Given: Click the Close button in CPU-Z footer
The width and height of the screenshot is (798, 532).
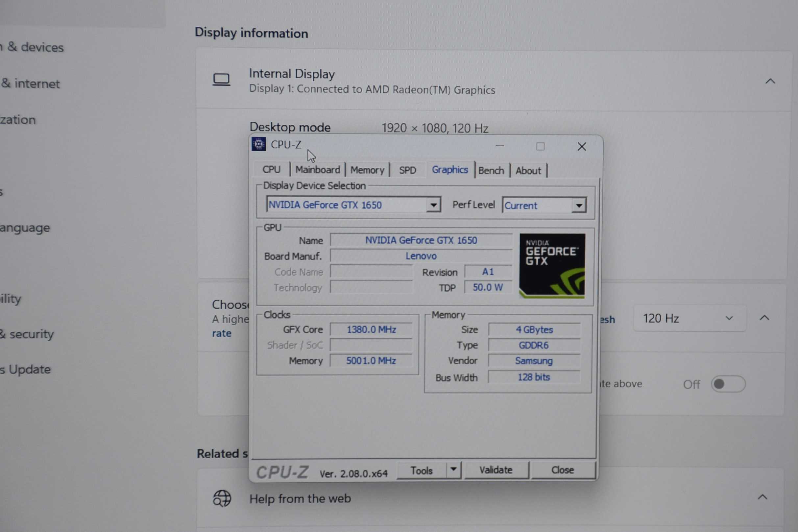Looking at the screenshot, I should (563, 470).
